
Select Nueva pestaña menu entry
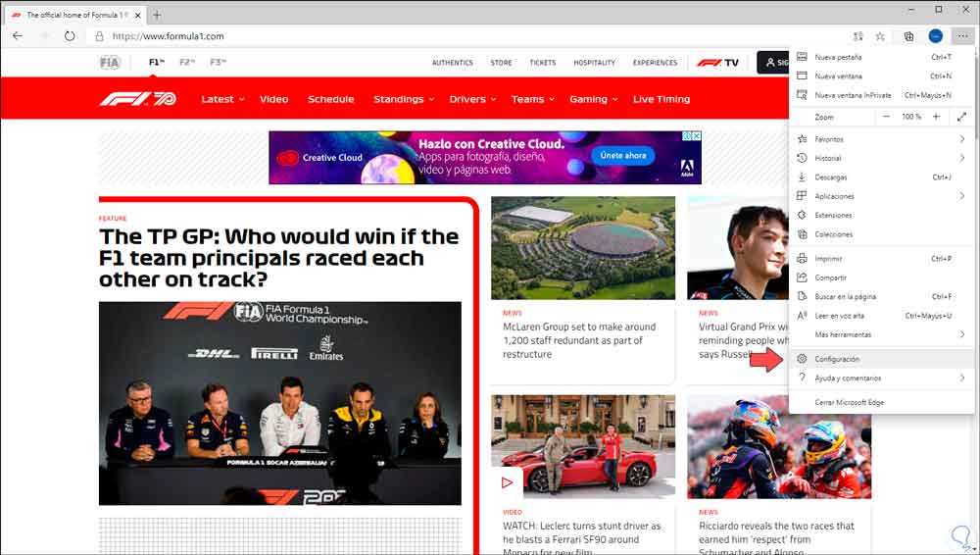pos(881,57)
